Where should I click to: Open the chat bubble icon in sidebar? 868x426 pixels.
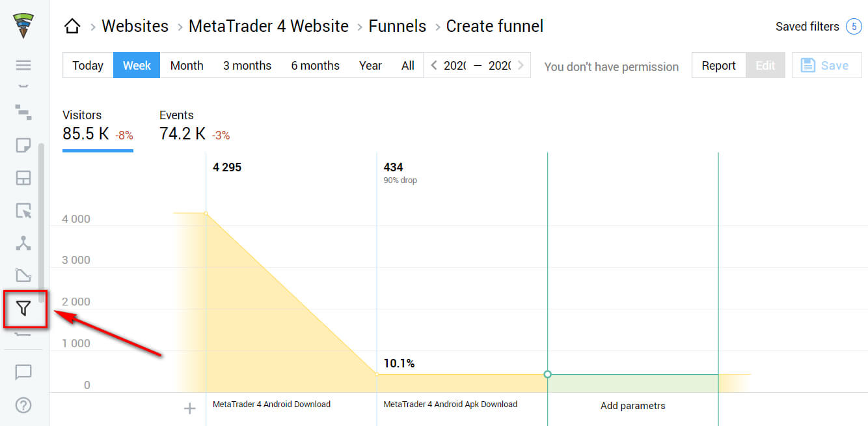pos(23,372)
